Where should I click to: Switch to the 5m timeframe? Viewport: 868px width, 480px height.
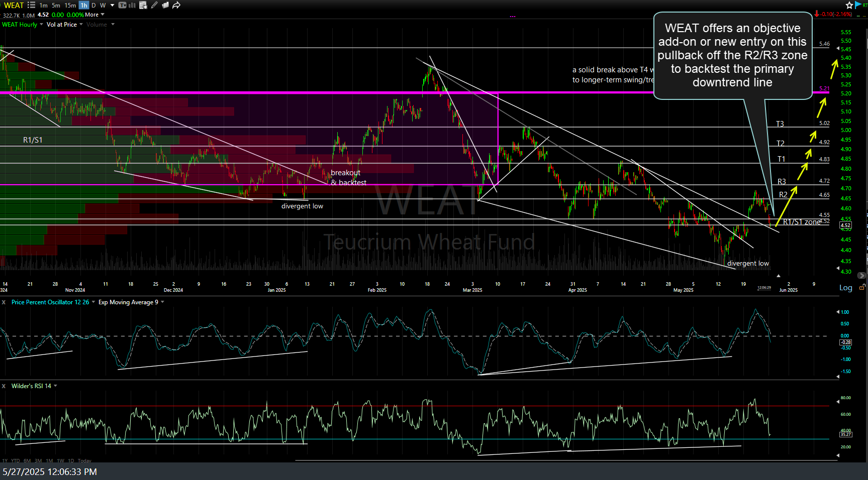click(x=56, y=5)
